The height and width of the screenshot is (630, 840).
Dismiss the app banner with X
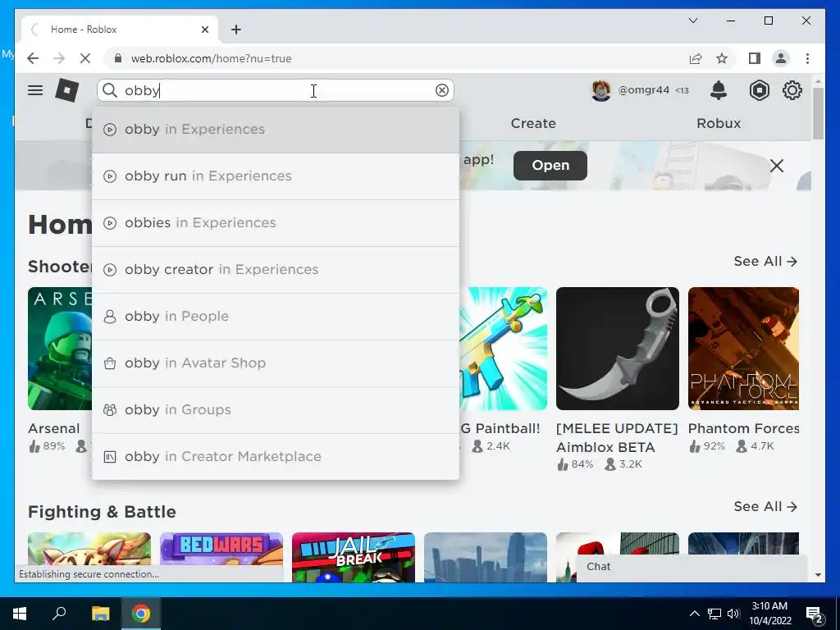click(776, 166)
